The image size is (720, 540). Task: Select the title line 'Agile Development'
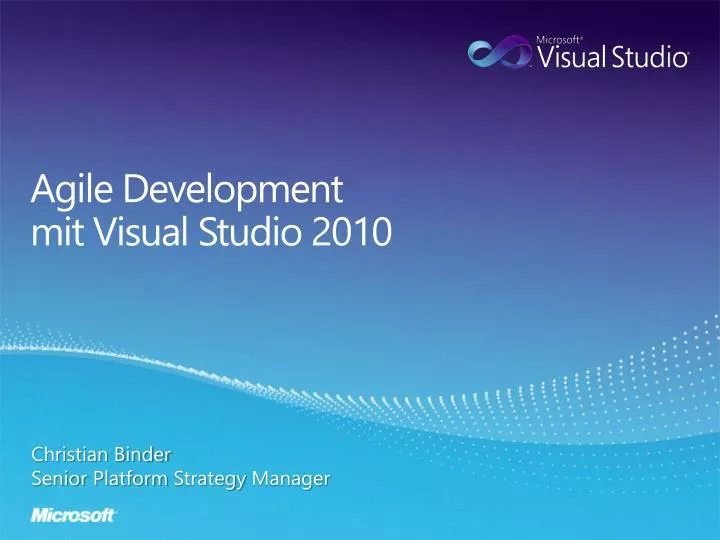tap(187, 189)
